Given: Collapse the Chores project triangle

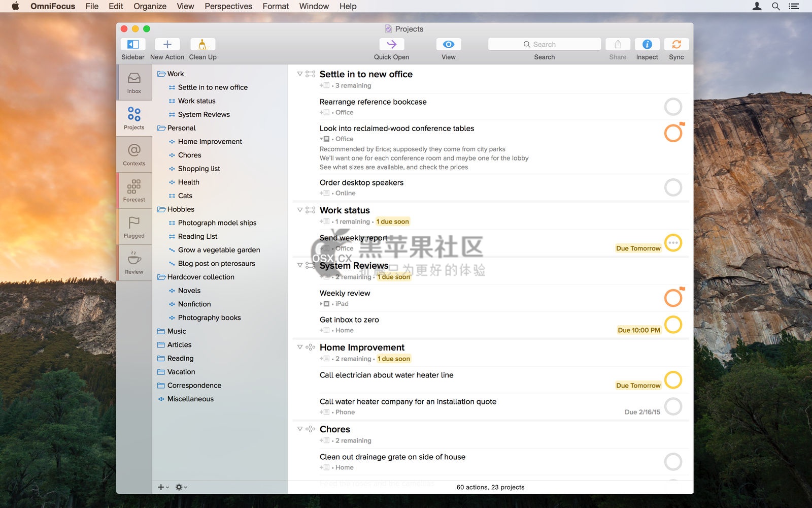Looking at the screenshot, I should tap(300, 429).
